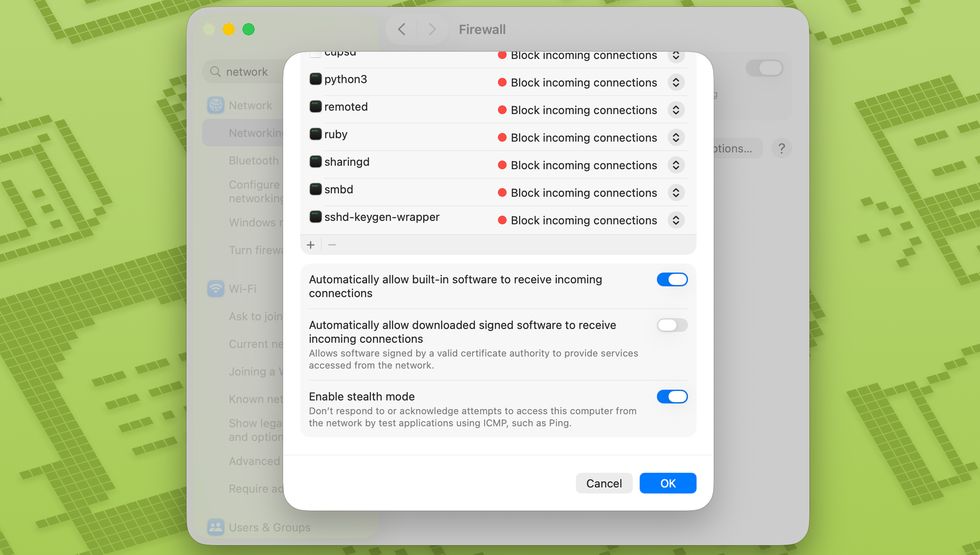Click the forward arrow in Firewall toolbar
The width and height of the screenshot is (980, 555).
pyautogui.click(x=432, y=29)
